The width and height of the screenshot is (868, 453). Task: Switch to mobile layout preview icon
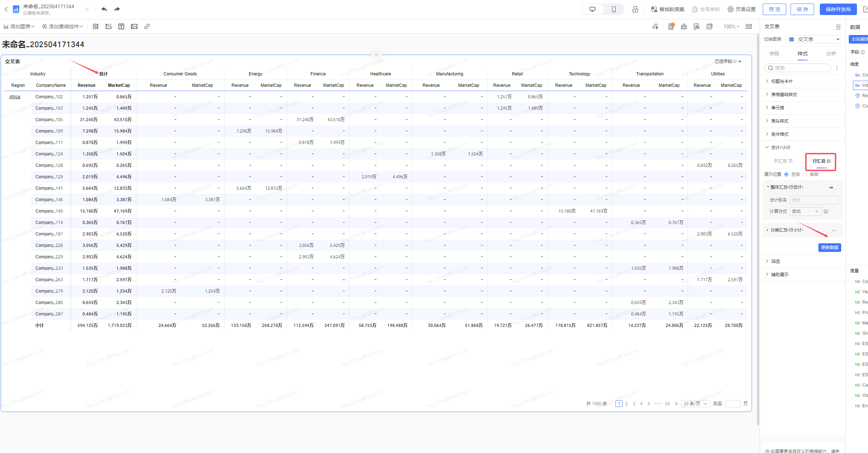(614, 9)
